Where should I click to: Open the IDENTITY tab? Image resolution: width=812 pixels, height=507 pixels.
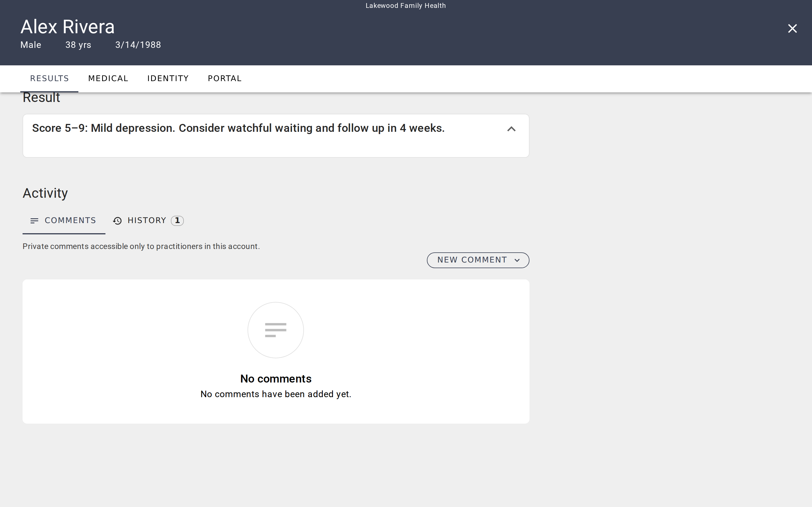pyautogui.click(x=168, y=78)
